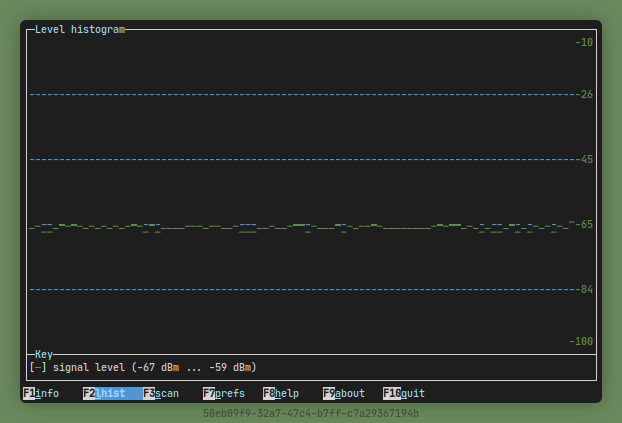Open the F1 info screen
The width and height of the screenshot is (622, 423).
point(41,393)
